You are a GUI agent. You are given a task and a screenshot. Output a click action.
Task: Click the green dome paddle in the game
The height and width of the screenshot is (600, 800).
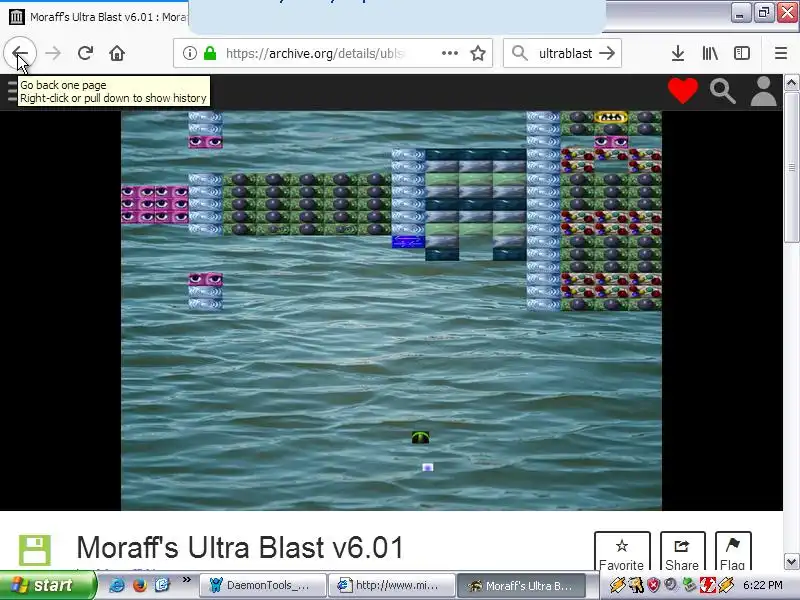420,437
